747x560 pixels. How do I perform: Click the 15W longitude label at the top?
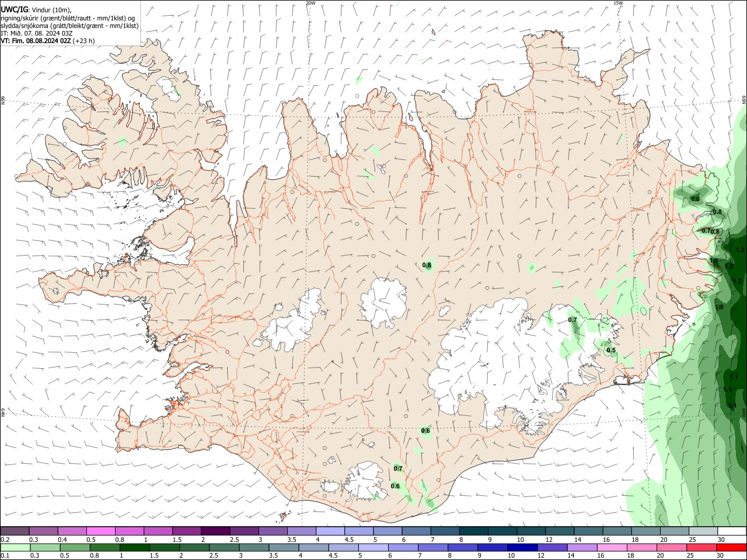[618, 3]
